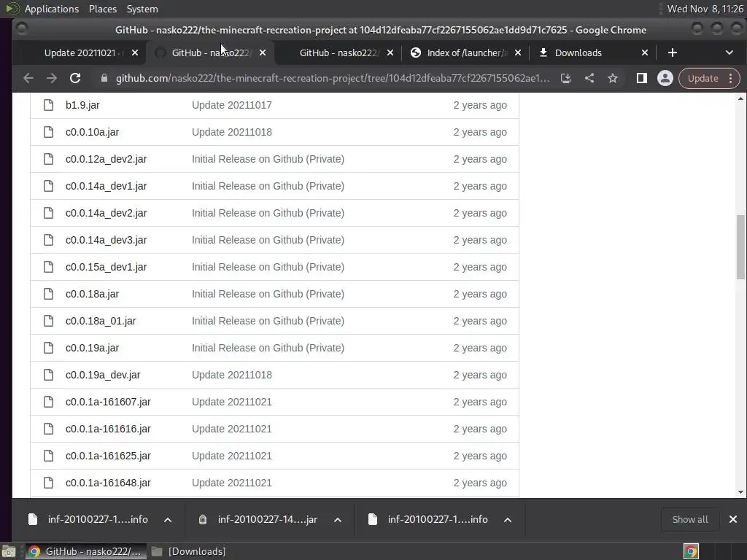The height and width of the screenshot is (560, 747).
Task: Close the Downloads tab
Action: [645, 52]
